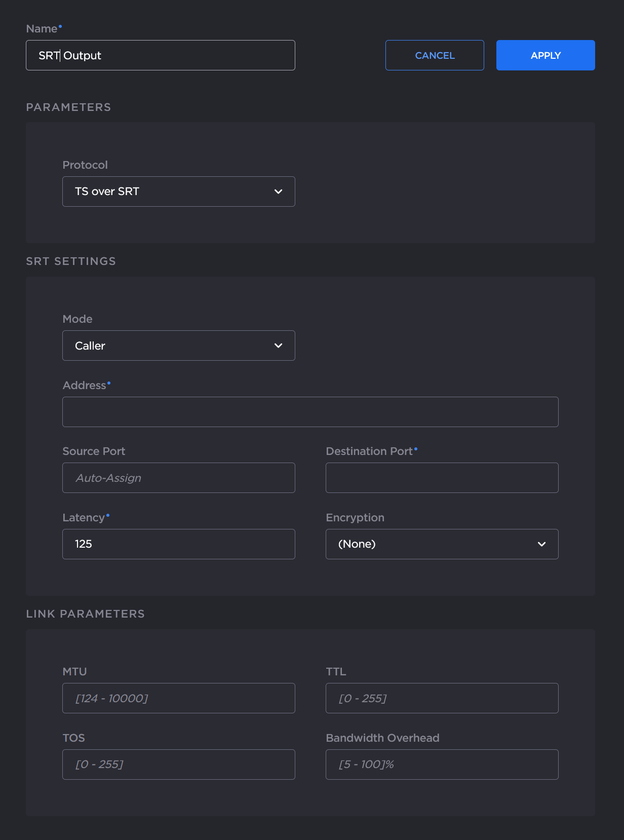Click the Bandwidth Overhead label text
Image resolution: width=624 pixels, height=840 pixels.
(x=382, y=738)
